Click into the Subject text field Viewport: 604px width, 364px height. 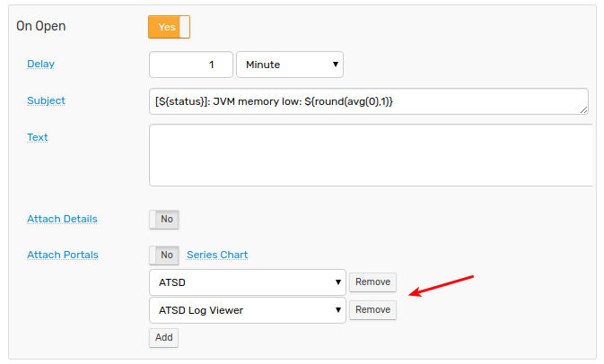(359, 101)
